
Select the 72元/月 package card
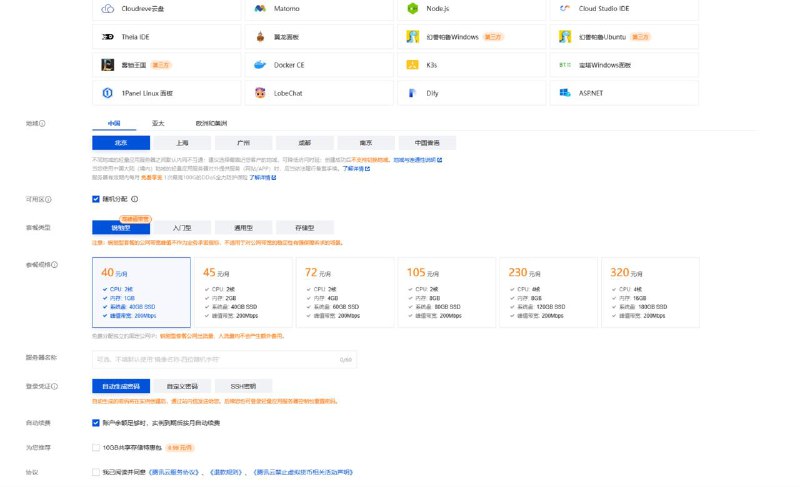[343, 292]
